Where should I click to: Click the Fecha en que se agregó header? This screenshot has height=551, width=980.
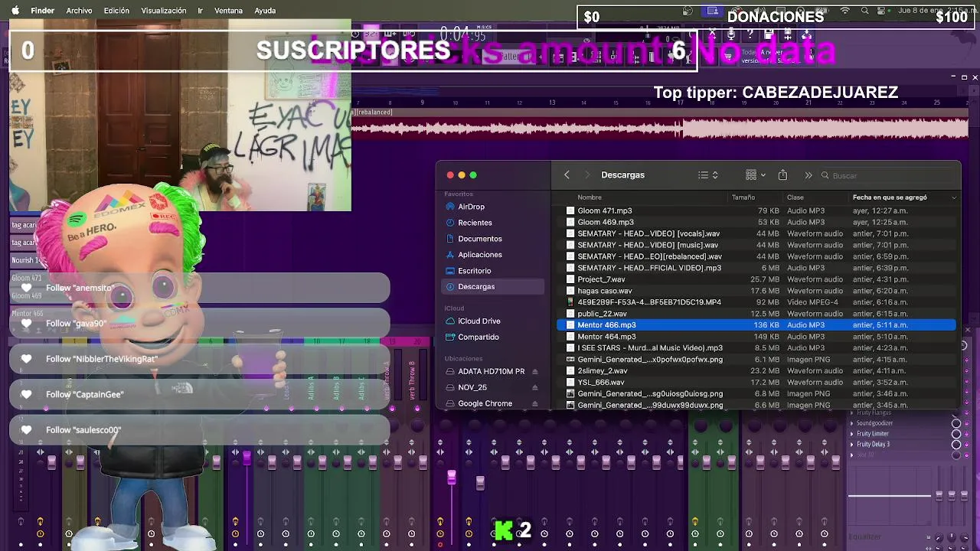click(x=890, y=197)
